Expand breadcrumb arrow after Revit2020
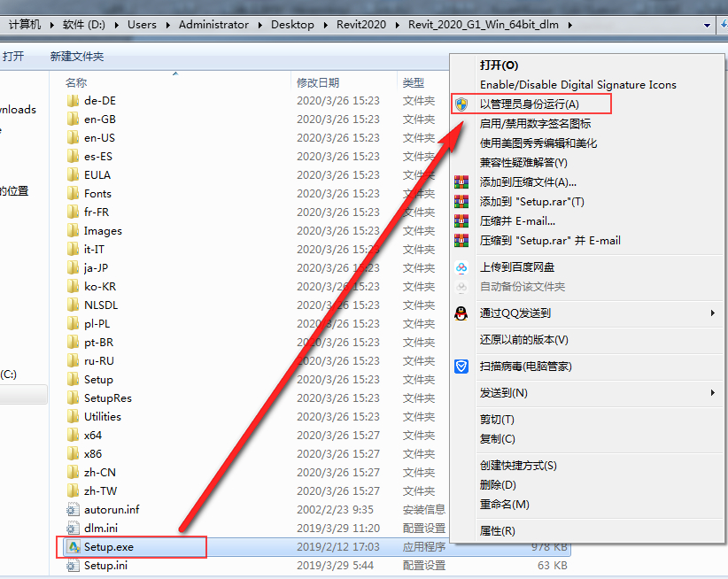Image resolution: width=728 pixels, height=579 pixels. point(398,25)
